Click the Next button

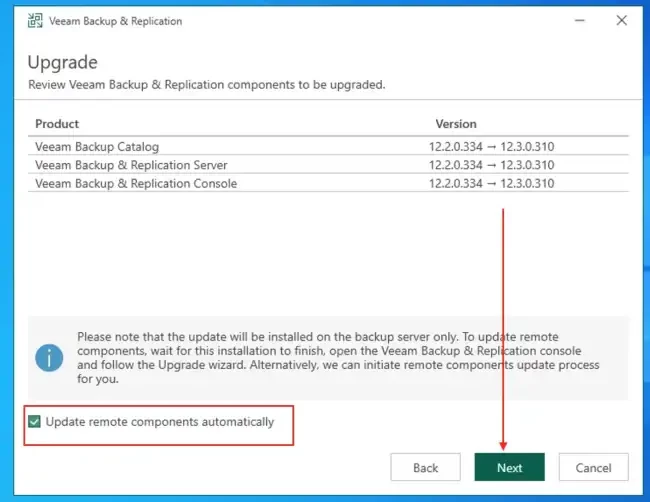click(x=509, y=467)
